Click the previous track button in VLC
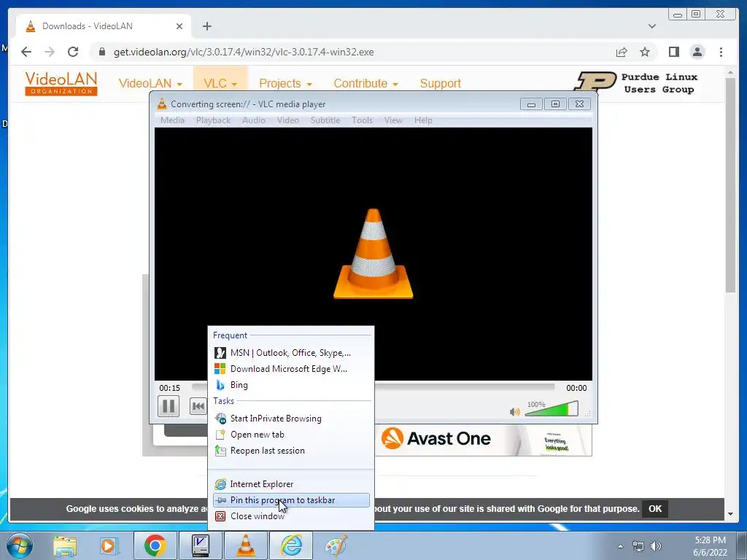This screenshot has height=560, width=747. 198,406
